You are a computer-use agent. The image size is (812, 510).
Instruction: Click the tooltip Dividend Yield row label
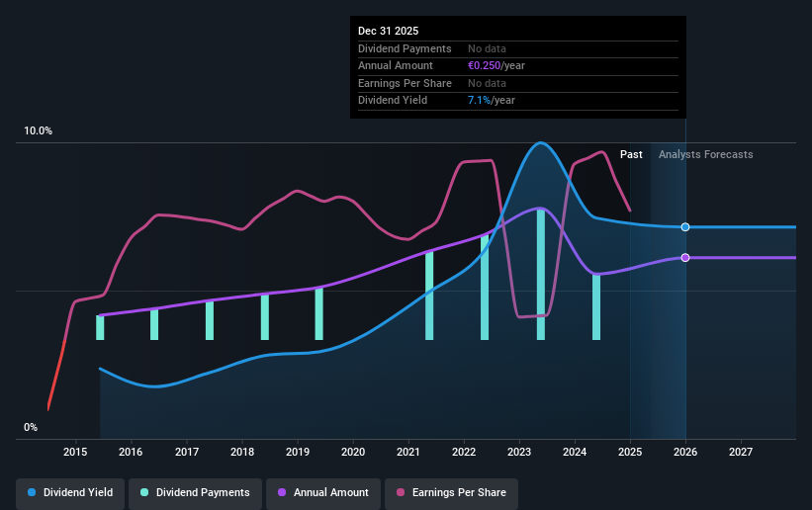click(x=393, y=101)
